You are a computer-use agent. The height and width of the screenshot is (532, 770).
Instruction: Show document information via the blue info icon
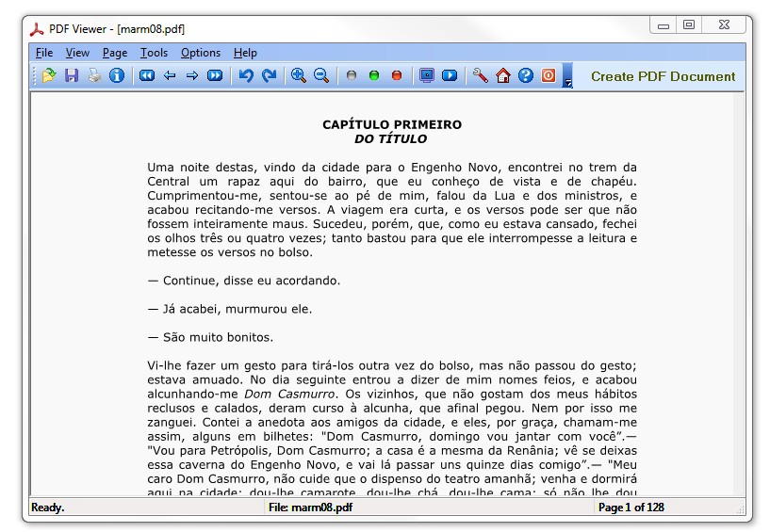(117, 75)
